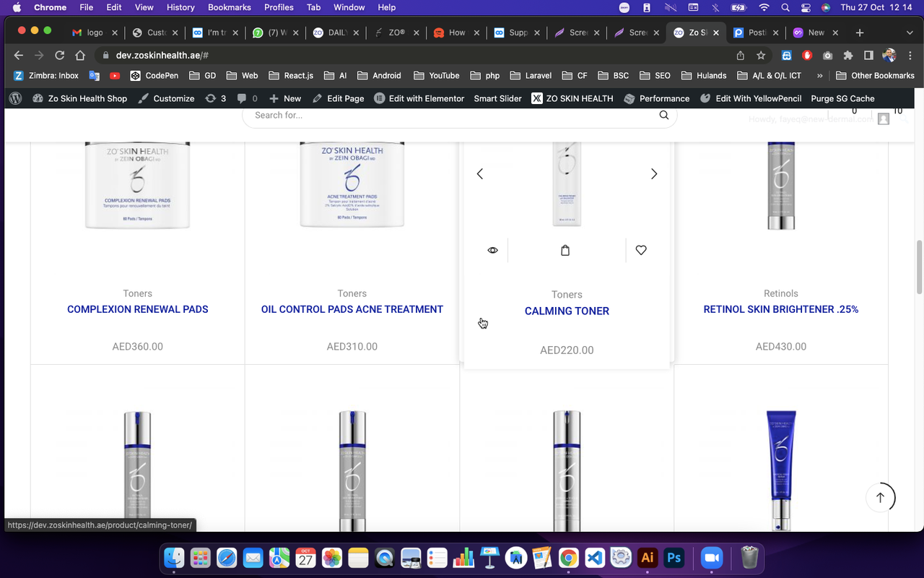Show next Calming Toner image with right arrow

[654, 174]
